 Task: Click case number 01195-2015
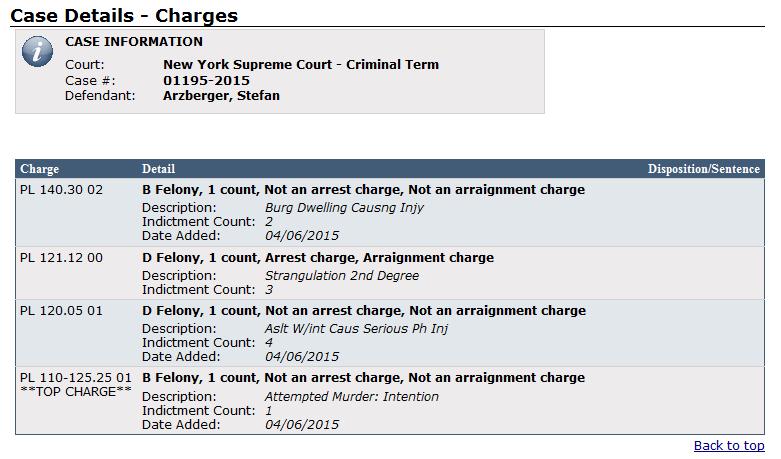tap(206, 80)
